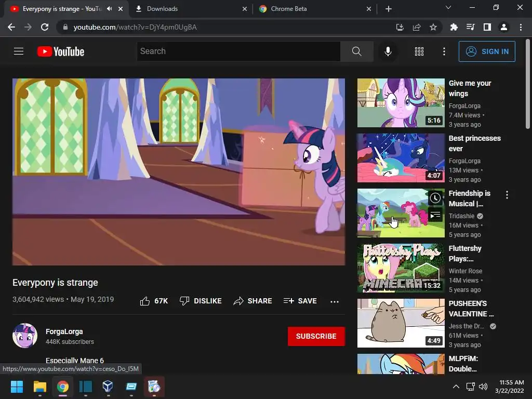Open media controls icon in toolbar
Screen dimensions: 532x399
coord(470,27)
